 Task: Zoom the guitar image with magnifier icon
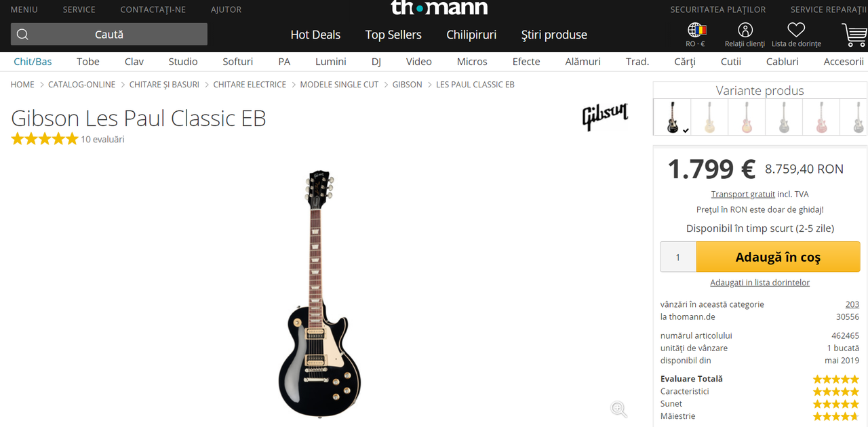tap(618, 409)
